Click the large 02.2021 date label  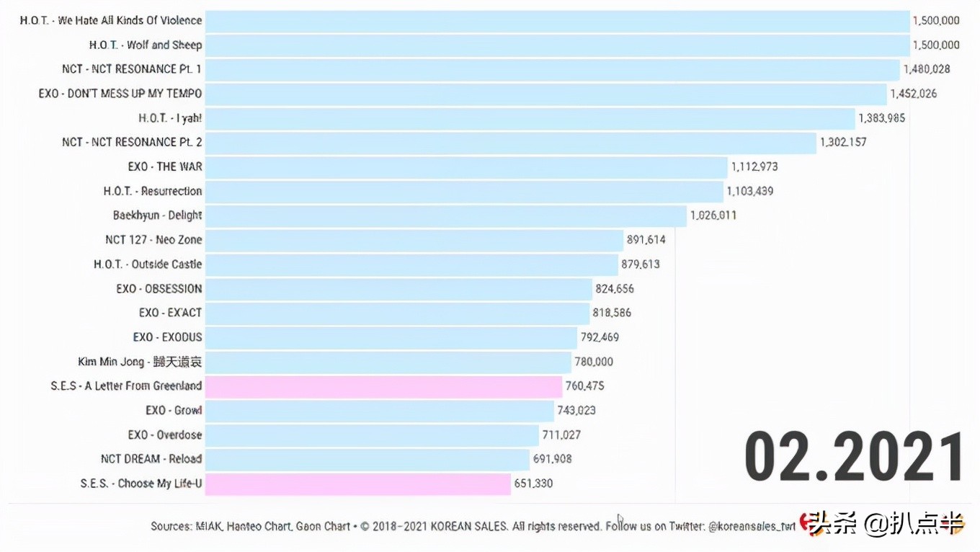click(854, 457)
